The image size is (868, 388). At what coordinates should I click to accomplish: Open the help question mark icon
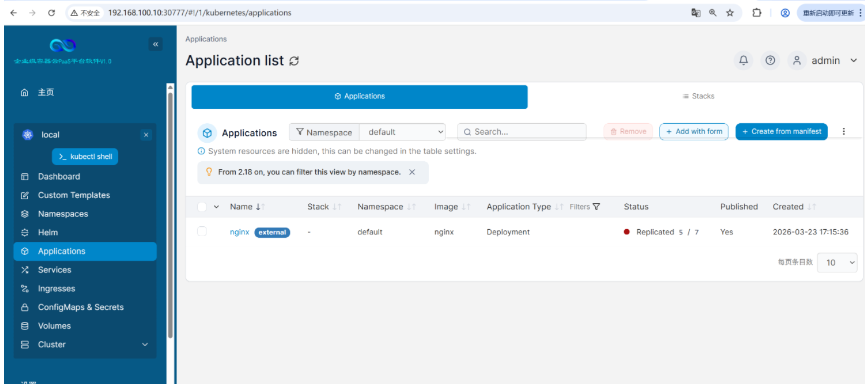[x=770, y=60]
